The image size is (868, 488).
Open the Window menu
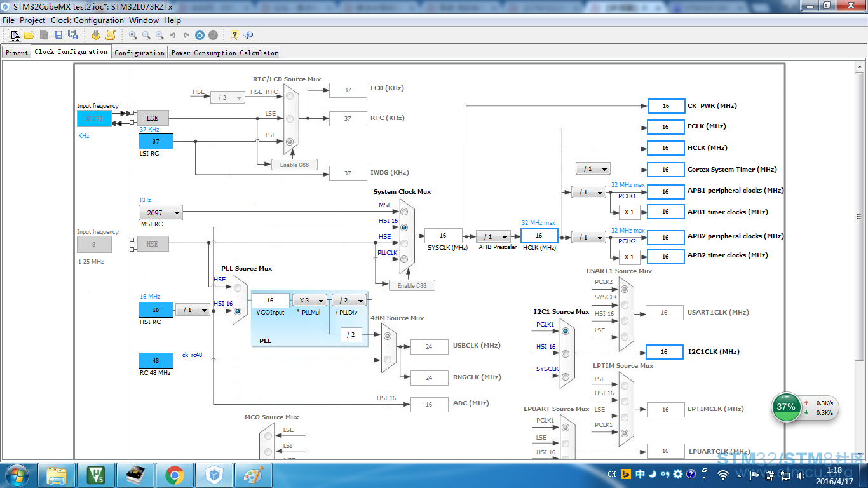(x=144, y=20)
